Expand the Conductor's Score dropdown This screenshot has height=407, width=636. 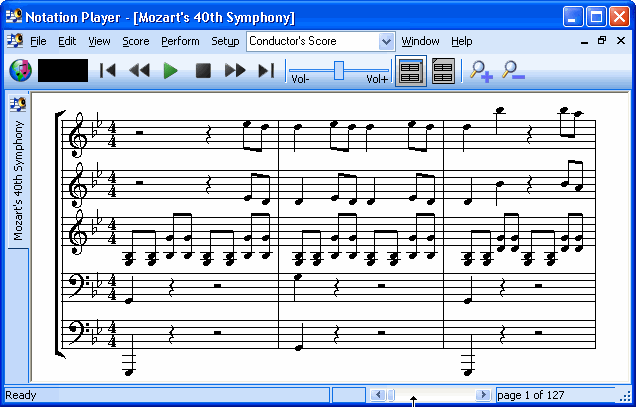[386, 41]
